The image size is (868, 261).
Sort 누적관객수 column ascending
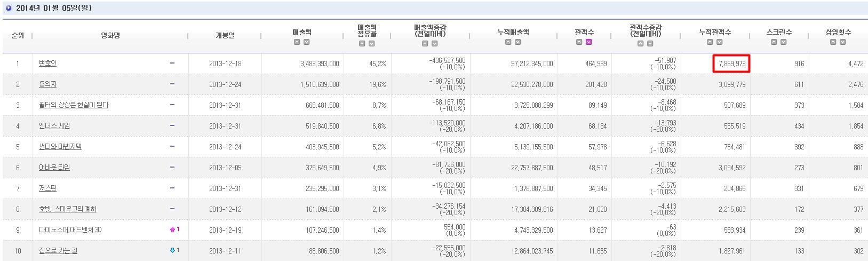(x=710, y=42)
